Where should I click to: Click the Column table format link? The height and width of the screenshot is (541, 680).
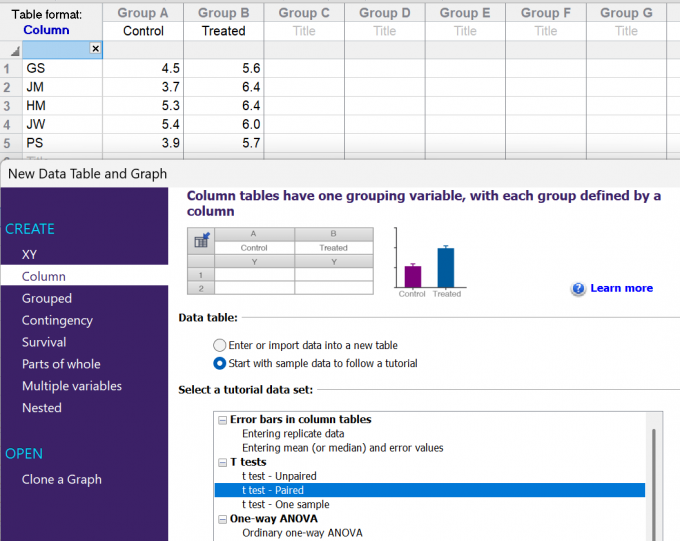tap(46, 30)
